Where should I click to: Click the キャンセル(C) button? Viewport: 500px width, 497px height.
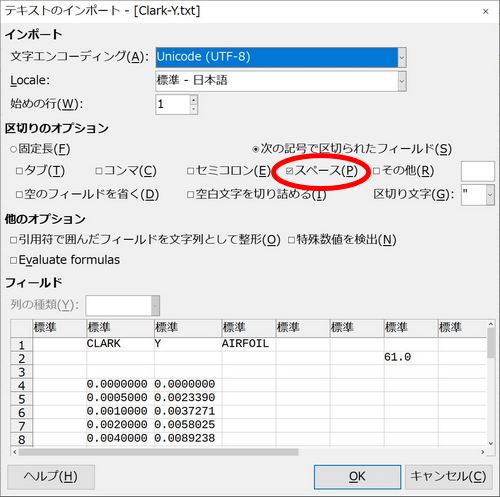448,477
